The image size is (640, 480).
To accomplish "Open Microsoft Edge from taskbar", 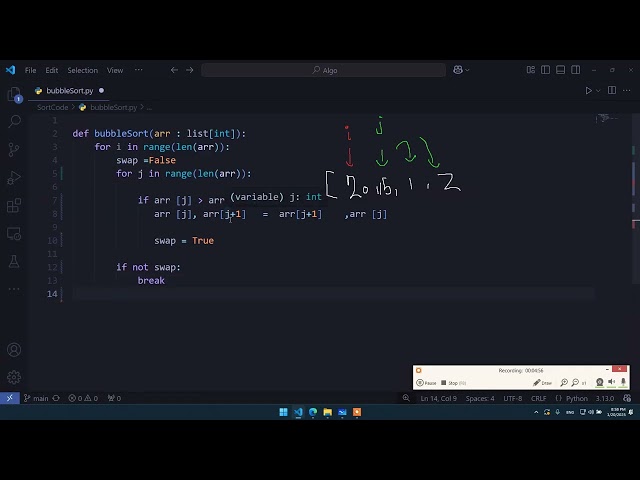I will 313,412.
